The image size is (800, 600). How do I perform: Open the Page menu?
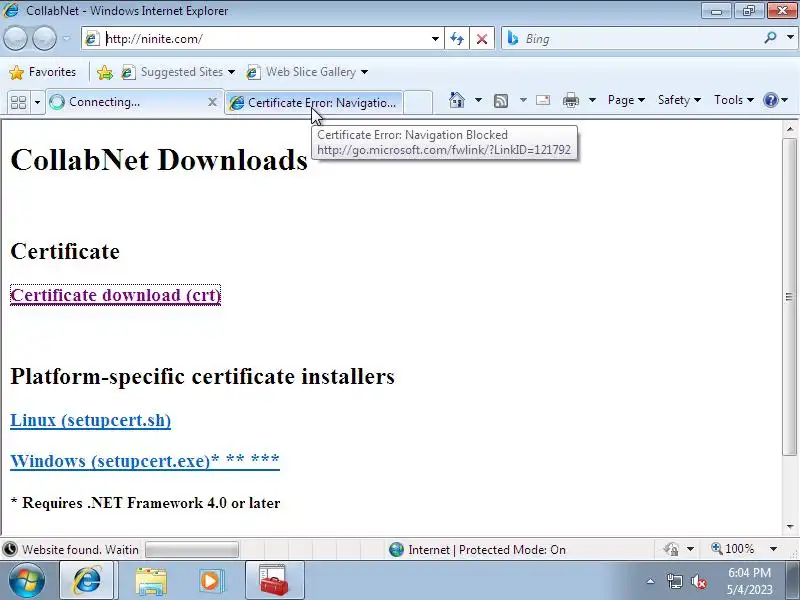coord(626,100)
